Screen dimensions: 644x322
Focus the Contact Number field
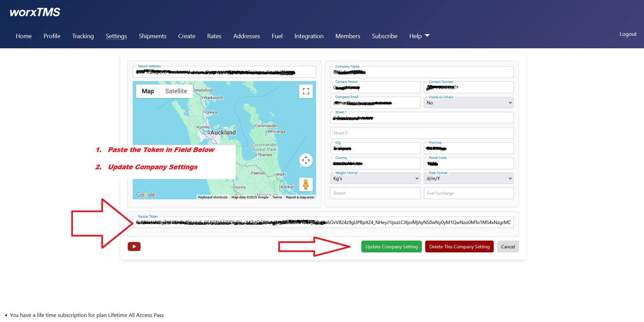coord(468,88)
